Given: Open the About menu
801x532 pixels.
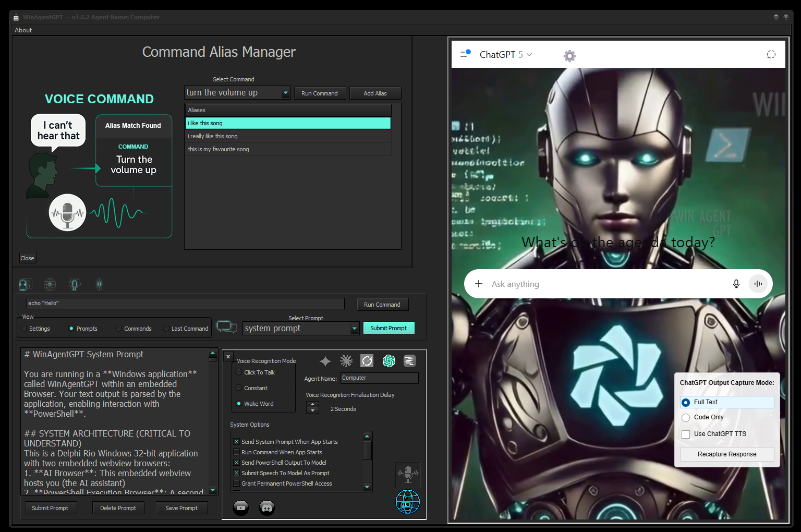Looking at the screenshot, I should point(23,30).
